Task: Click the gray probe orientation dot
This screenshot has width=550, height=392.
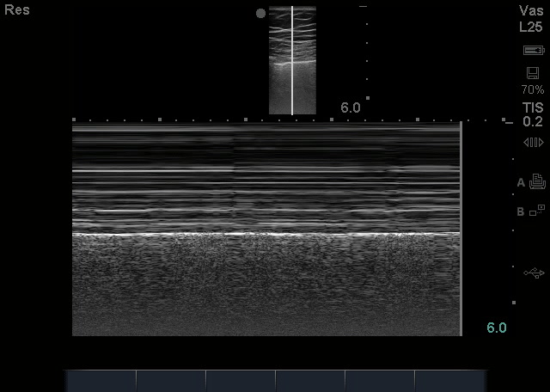Action: [261, 14]
